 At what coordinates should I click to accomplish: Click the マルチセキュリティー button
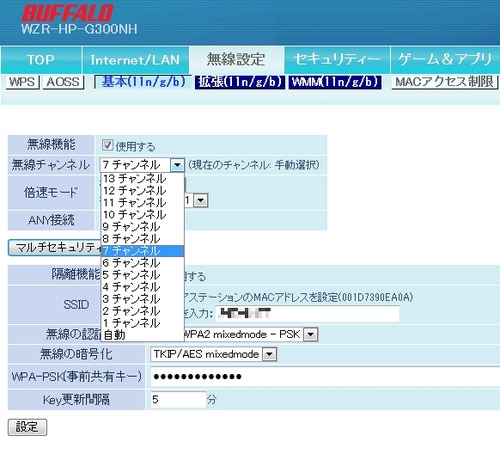pos(55,248)
